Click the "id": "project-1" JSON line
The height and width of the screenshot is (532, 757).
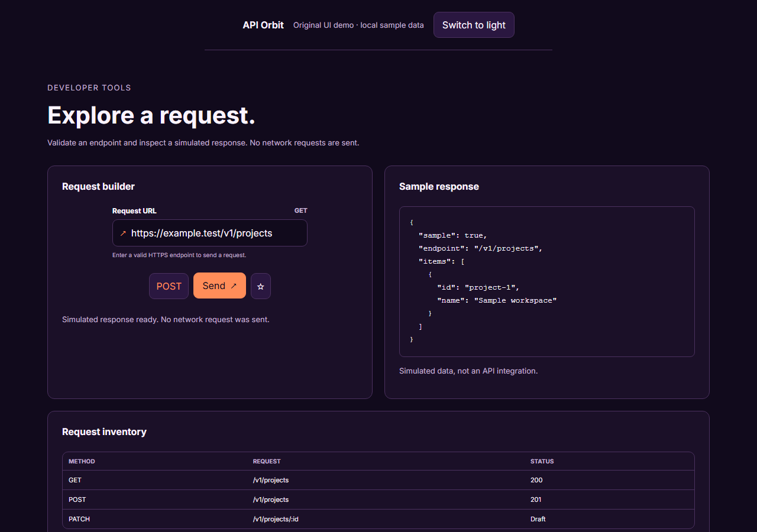click(x=478, y=287)
